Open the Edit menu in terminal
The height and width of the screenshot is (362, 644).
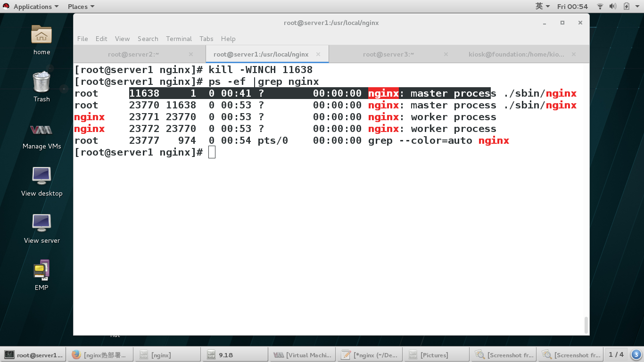tap(101, 39)
